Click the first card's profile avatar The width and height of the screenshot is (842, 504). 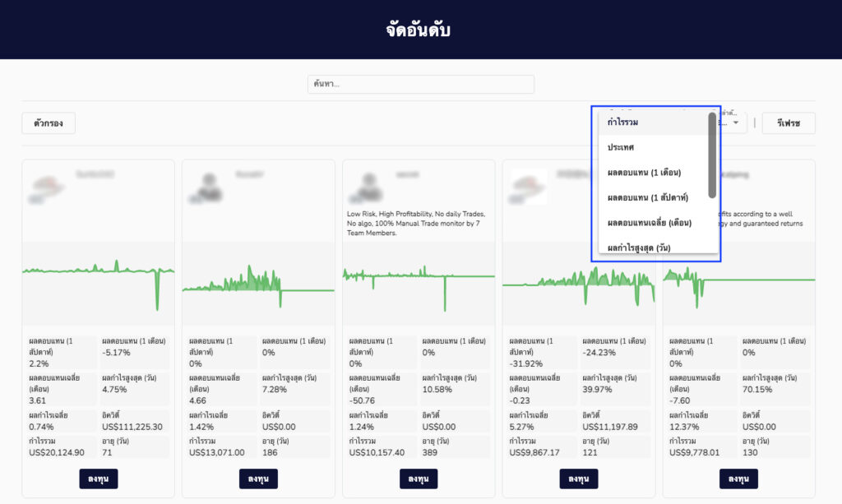[48, 187]
